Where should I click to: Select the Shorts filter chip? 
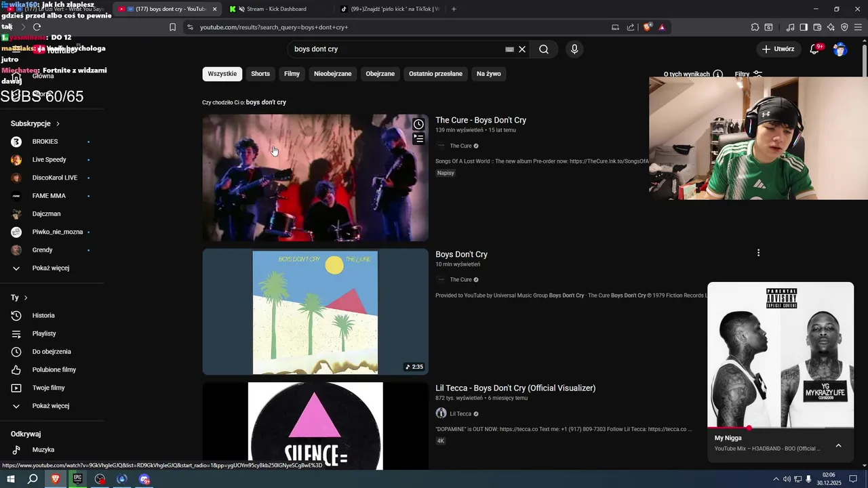260,74
